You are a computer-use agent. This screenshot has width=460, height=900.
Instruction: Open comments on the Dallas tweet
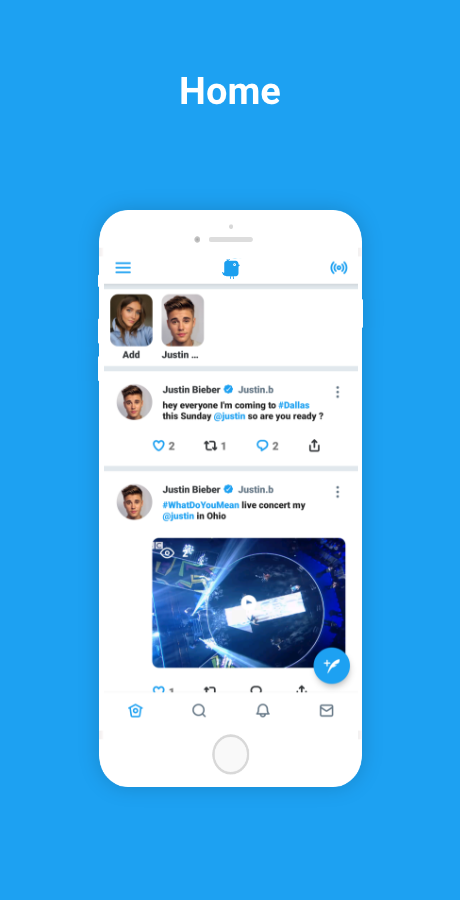[262, 445]
